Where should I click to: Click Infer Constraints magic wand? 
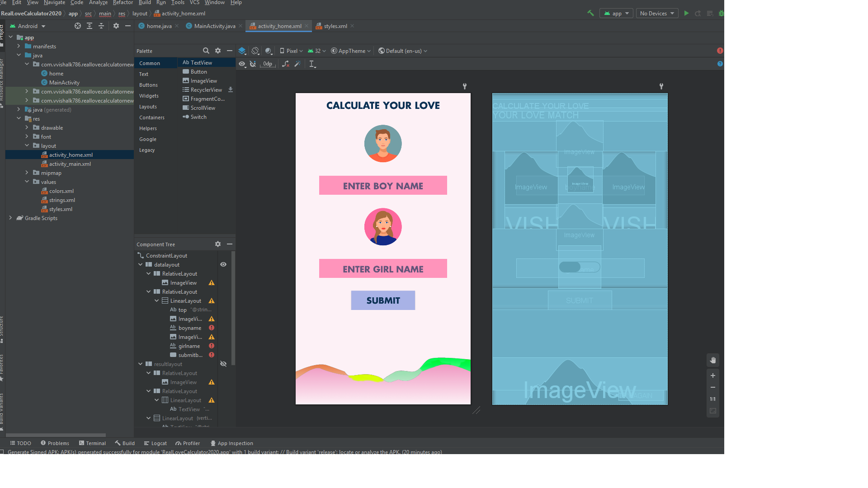click(x=297, y=64)
